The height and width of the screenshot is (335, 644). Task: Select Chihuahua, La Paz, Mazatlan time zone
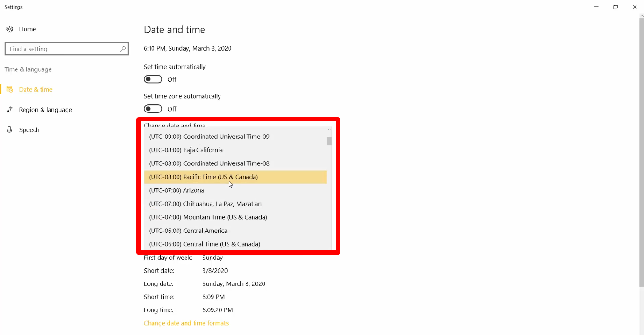(x=206, y=204)
